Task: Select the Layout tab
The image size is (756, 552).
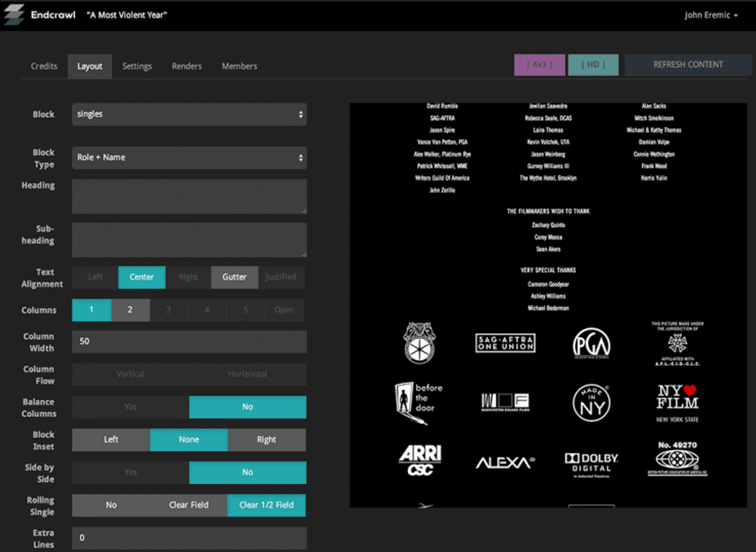Action: tap(89, 66)
